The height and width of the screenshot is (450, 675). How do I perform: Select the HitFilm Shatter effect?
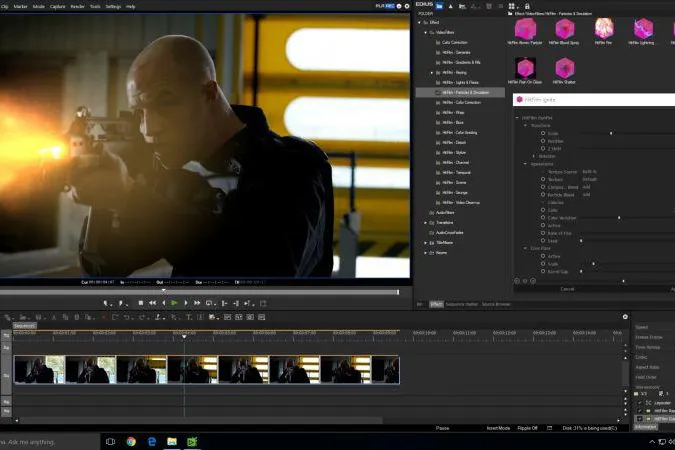pyautogui.click(x=564, y=71)
